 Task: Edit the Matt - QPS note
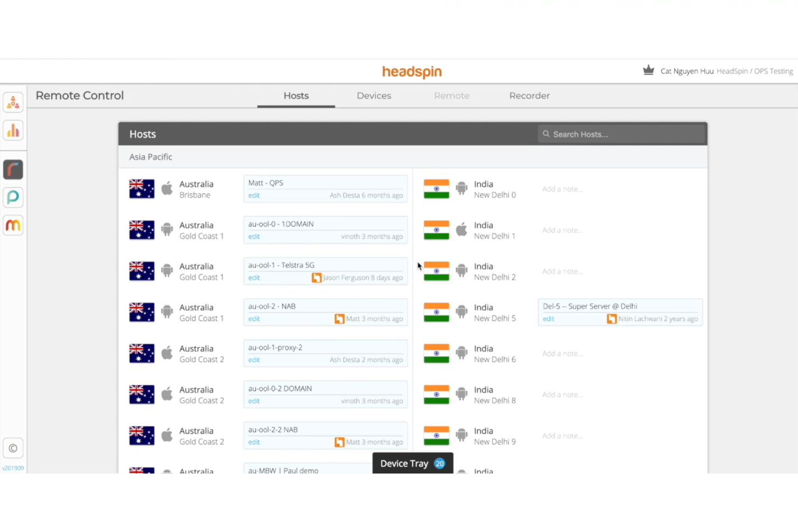point(254,196)
